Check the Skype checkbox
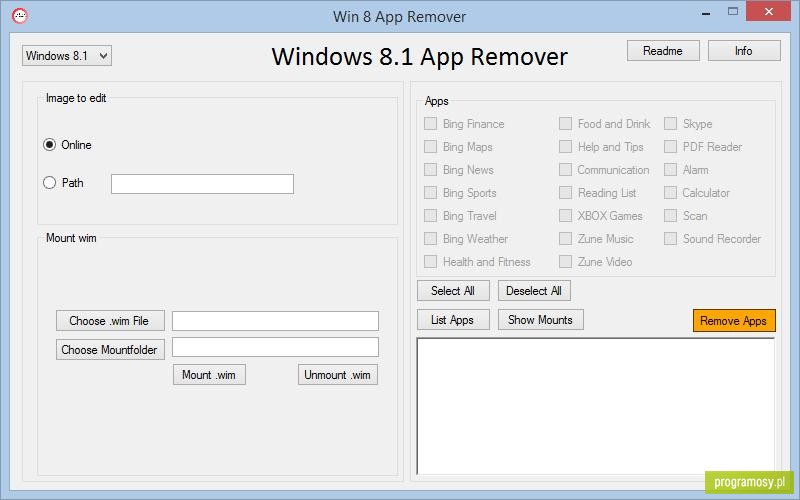The height and width of the screenshot is (500, 800). [670, 123]
